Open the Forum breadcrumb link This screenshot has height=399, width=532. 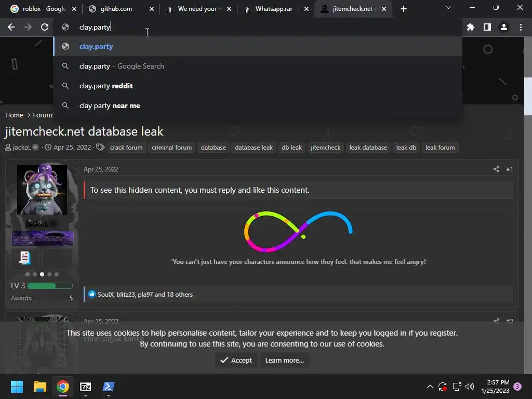tap(43, 115)
